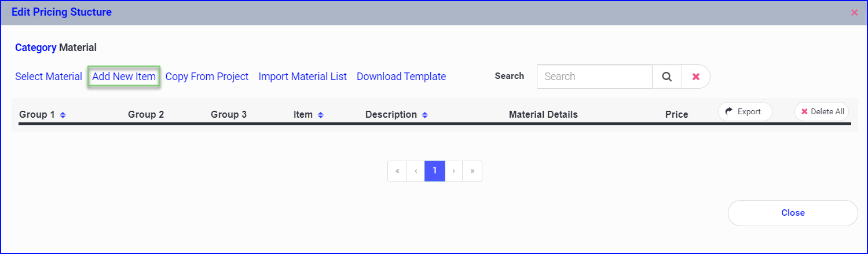The image size is (868, 254).
Task: Choose Copy From Project link
Action: tap(207, 77)
